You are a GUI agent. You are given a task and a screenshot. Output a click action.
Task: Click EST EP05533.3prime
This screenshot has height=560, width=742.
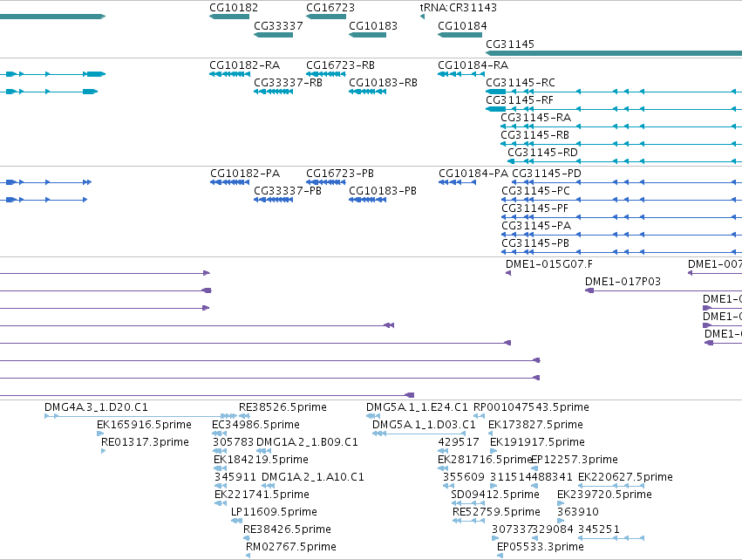[541, 547]
